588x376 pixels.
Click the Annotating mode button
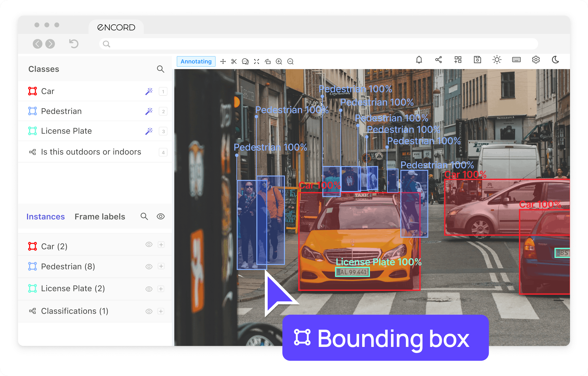point(196,61)
